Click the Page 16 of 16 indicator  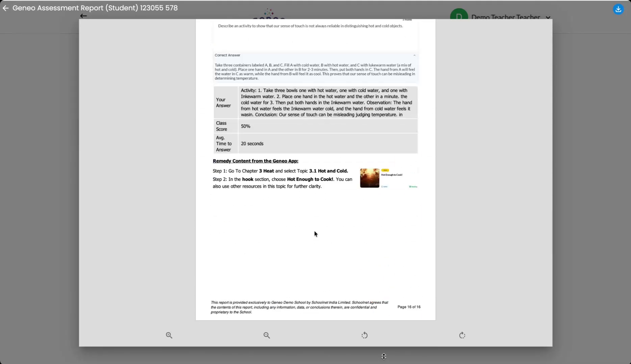(x=409, y=307)
